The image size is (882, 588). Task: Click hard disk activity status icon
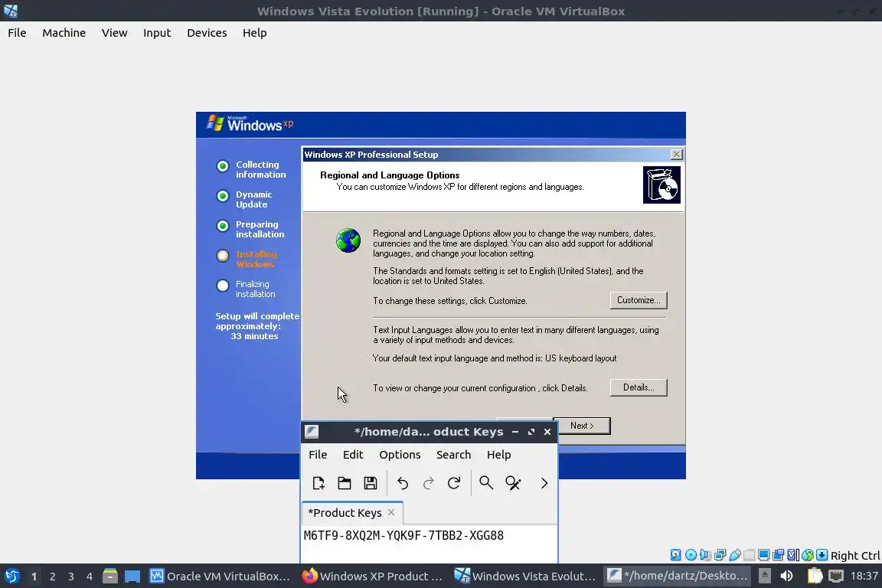676,555
